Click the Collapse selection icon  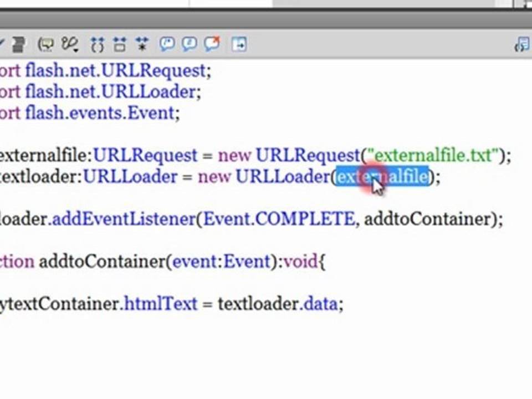click(x=120, y=44)
